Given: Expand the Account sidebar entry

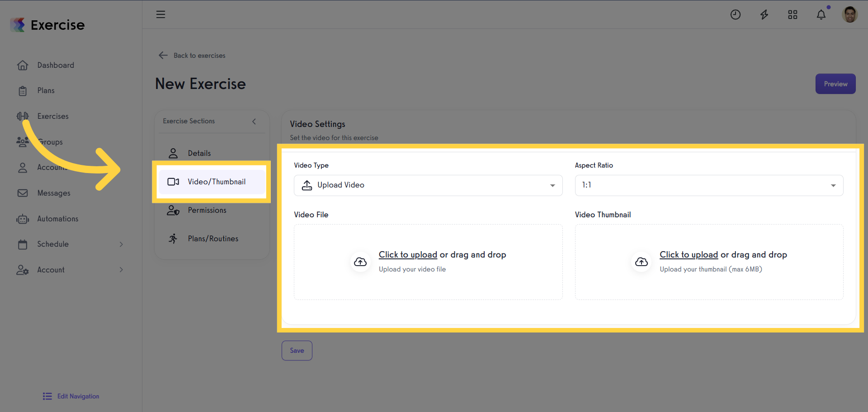Looking at the screenshot, I should click(x=121, y=270).
